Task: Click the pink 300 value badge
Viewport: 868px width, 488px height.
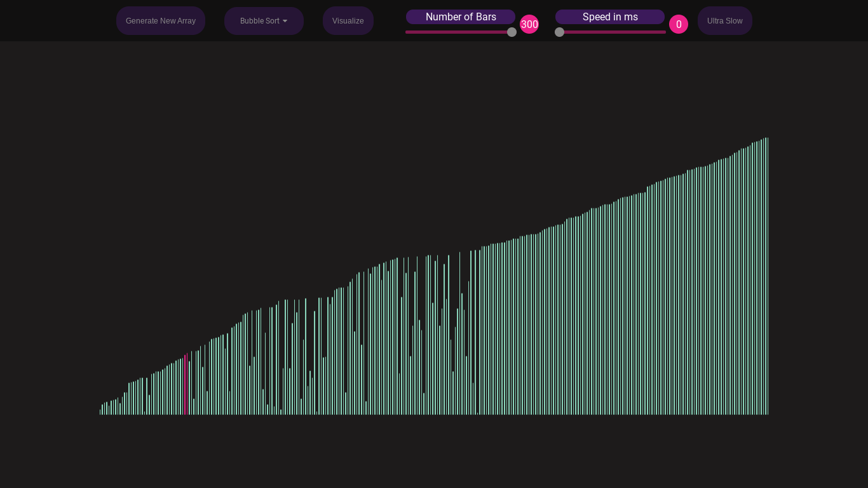Action: [x=529, y=24]
